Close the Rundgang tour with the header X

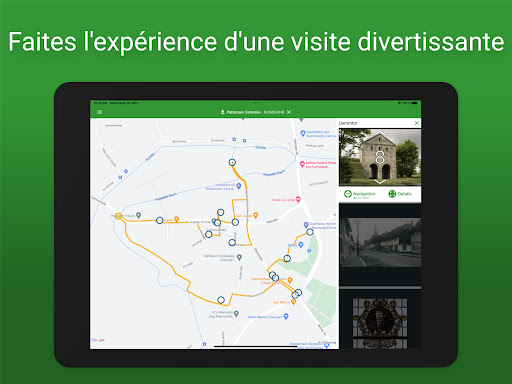pos(289,112)
